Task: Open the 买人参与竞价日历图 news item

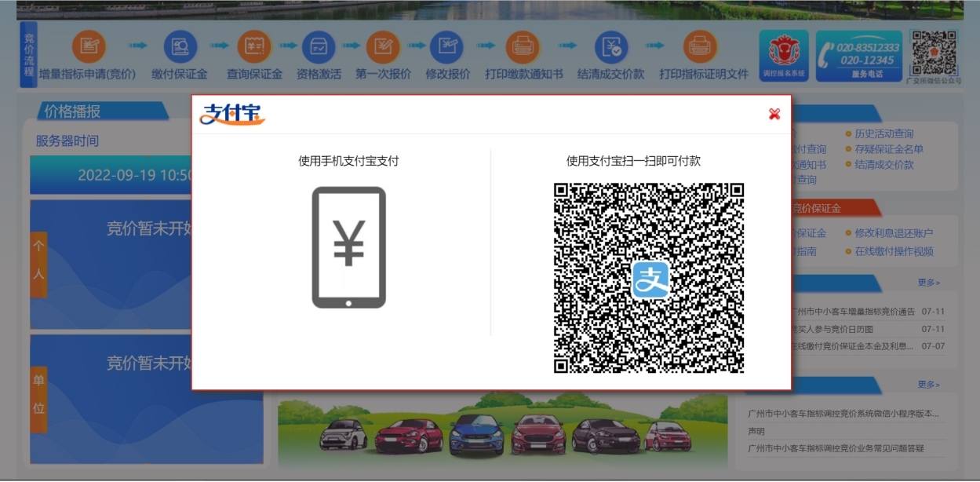Action: click(x=832, y=329)
